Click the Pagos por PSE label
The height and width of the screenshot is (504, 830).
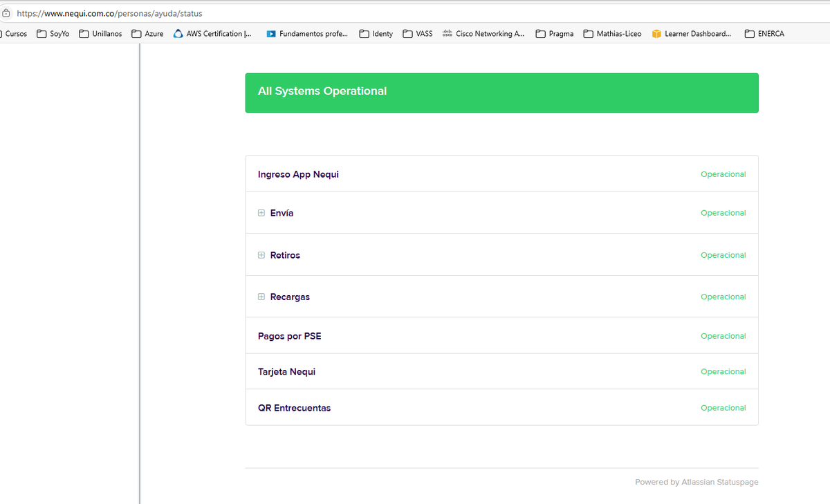tap(289, 336)
